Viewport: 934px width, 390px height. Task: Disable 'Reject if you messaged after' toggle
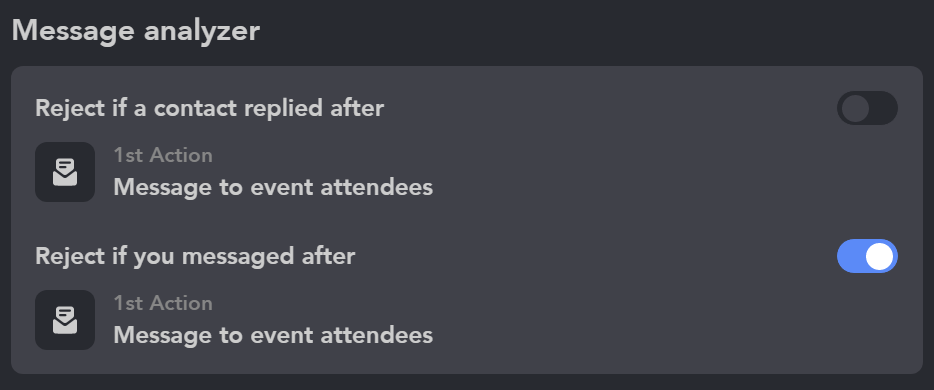point(867,256)
